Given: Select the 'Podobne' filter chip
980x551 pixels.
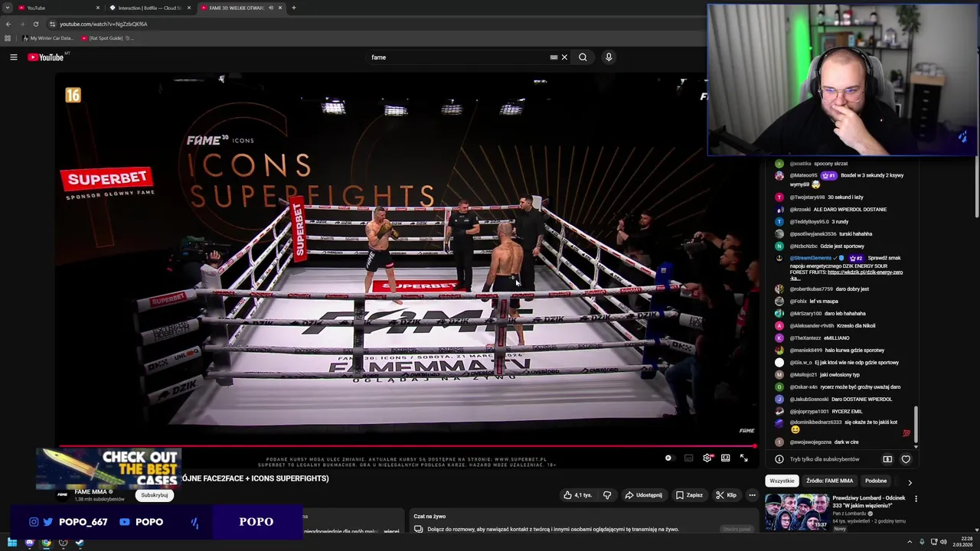Looking at the screenshot, I should coord(876,481).
